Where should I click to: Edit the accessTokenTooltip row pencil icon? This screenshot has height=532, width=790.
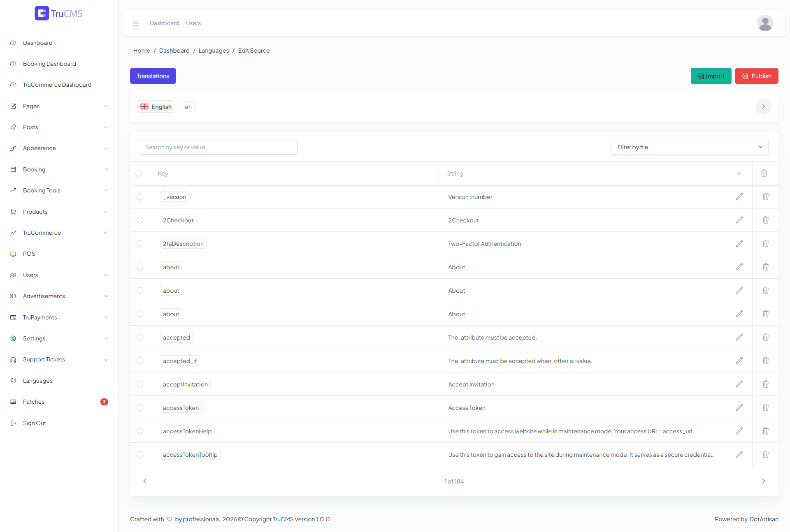739,454
